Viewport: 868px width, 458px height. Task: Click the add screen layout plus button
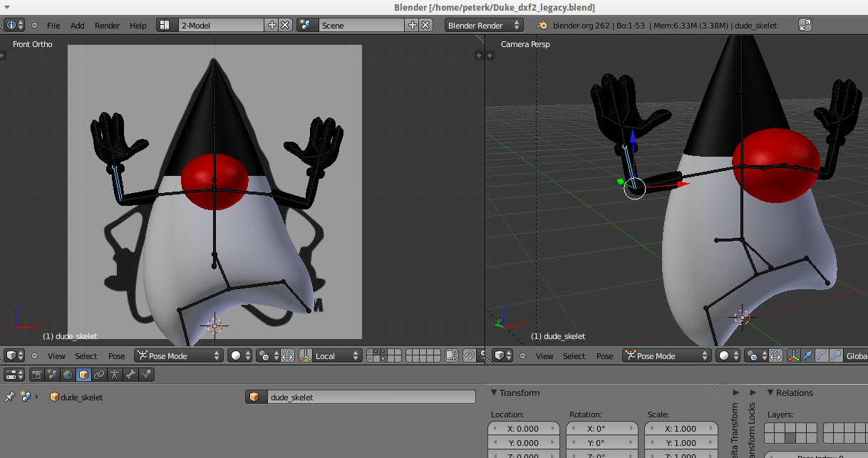272,25
